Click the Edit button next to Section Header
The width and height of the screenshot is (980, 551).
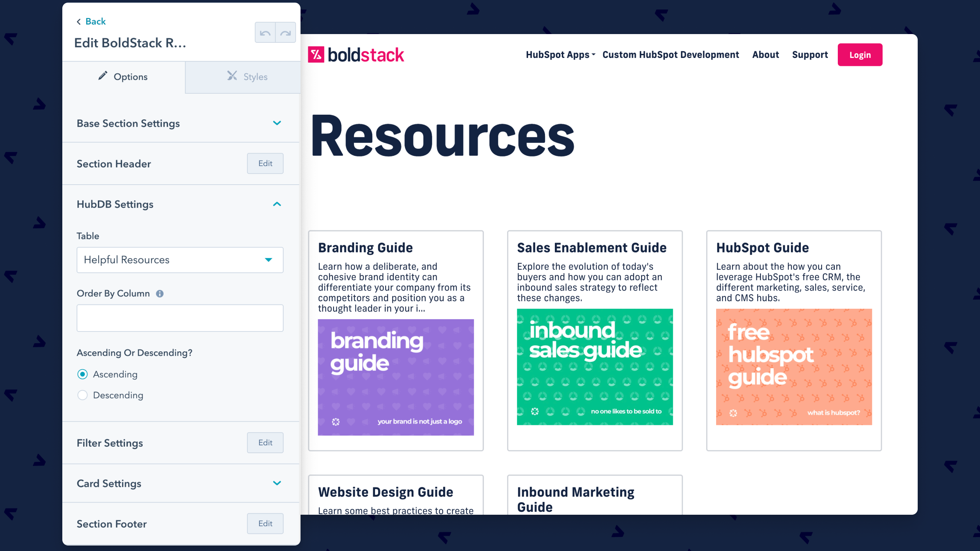(x=265, y=163)
